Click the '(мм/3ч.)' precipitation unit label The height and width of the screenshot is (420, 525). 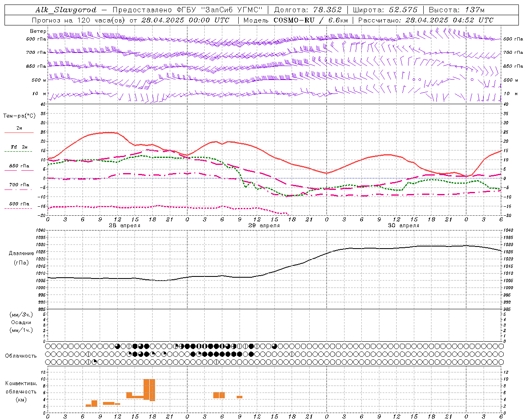pyautogui.click(x=21, y=315)
